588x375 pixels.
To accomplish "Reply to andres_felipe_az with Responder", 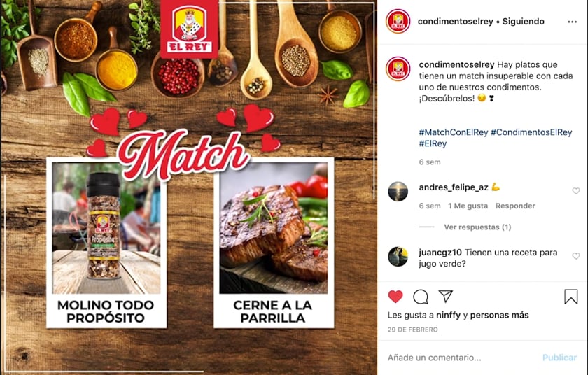I will pyautogui.click(x=515, y=206).
